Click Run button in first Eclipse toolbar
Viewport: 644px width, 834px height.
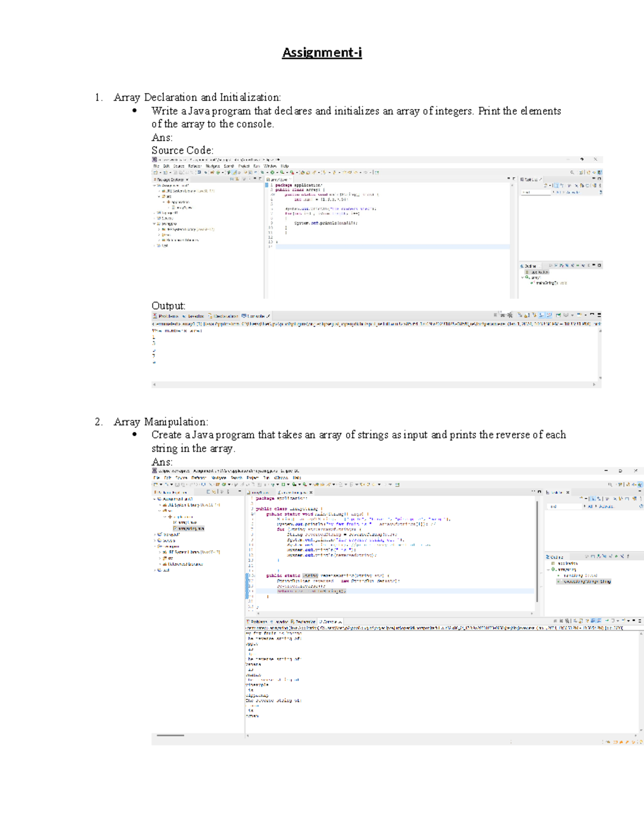coord(272,172)
